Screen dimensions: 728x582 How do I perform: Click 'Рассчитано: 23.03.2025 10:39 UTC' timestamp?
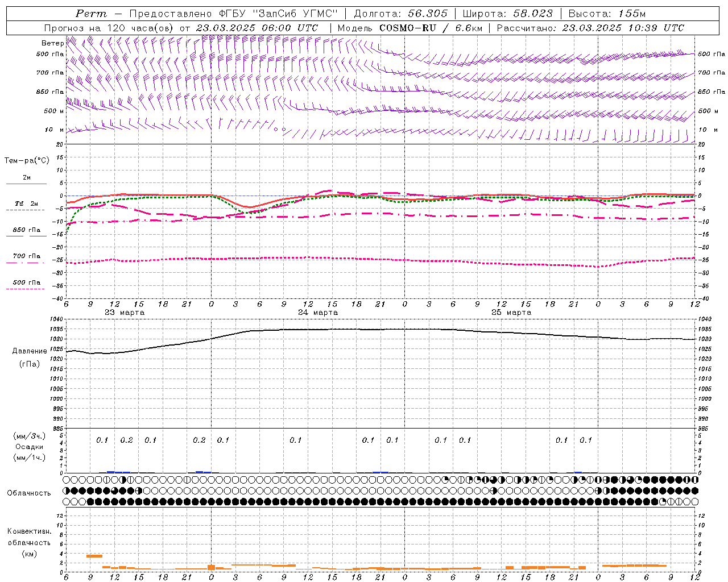(x=590, y=28)
